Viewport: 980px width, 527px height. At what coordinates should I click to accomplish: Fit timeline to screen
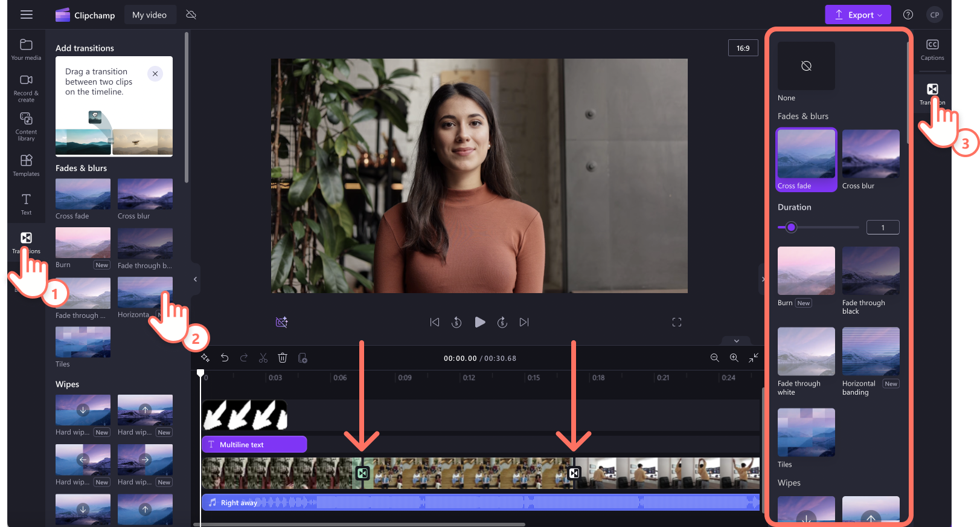(x=754, y=358)
